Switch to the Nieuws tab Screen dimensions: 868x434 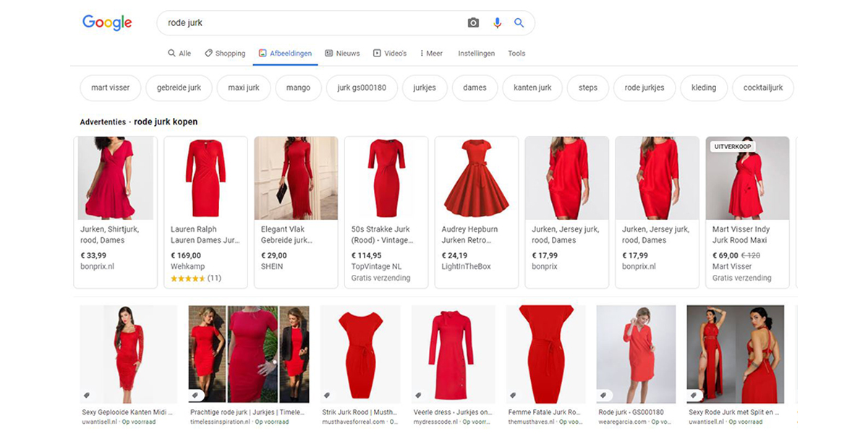[347, 53]
